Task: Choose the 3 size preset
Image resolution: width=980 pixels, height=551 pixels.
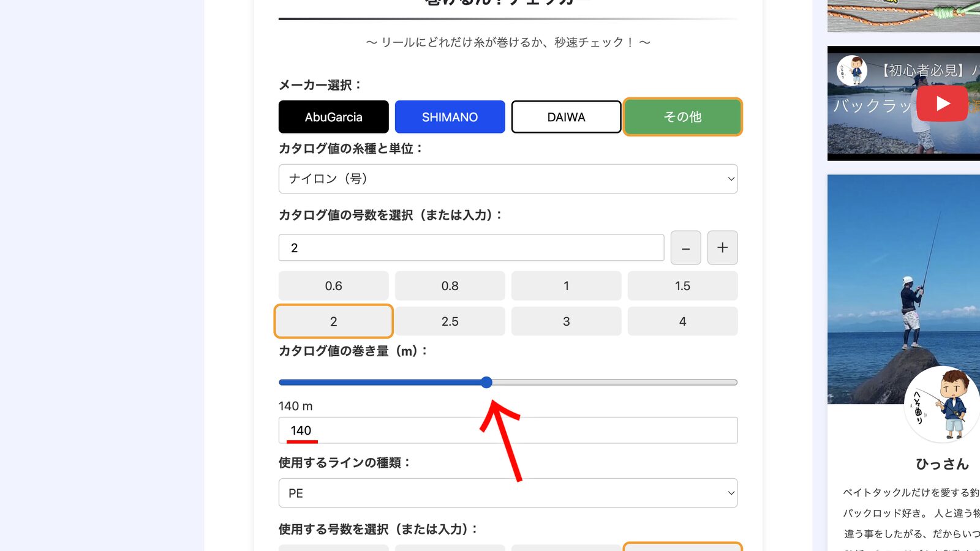Action: 566,321
